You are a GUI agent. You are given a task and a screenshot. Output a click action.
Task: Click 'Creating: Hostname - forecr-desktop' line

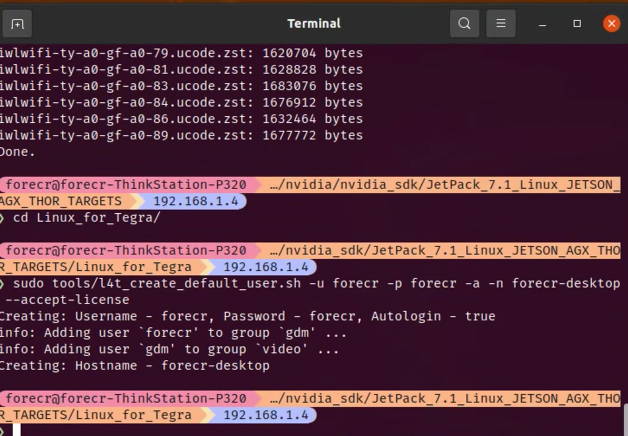point(135,366)
